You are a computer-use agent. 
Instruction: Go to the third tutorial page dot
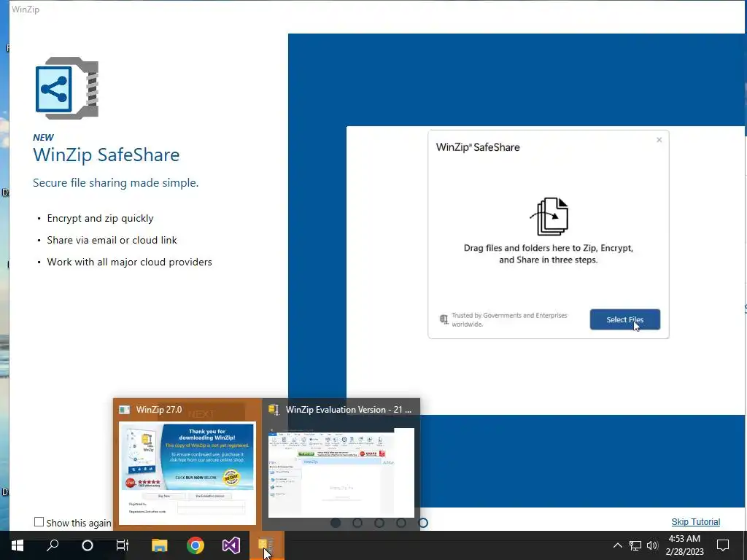pyautogui.click(x=379, y=523)
